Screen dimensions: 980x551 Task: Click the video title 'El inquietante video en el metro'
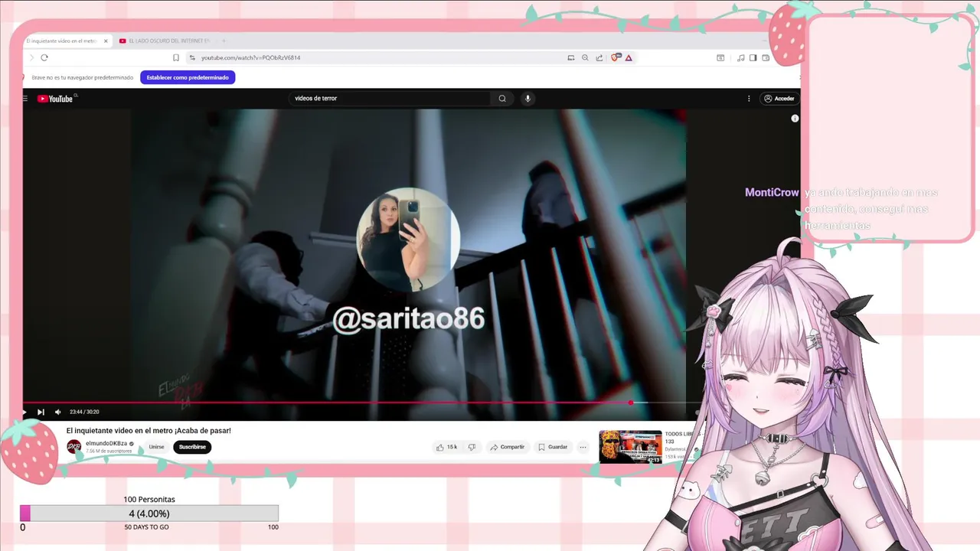[x=149, y=430]
